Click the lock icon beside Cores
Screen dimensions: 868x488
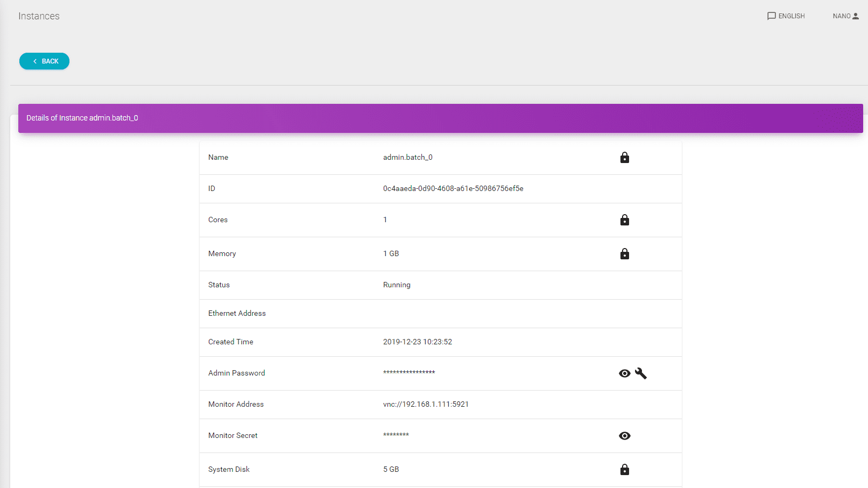click(x=624, y=220)
